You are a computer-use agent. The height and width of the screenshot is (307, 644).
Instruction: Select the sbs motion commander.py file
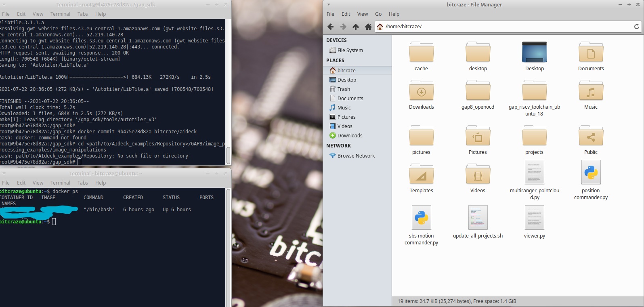(421, 218)
